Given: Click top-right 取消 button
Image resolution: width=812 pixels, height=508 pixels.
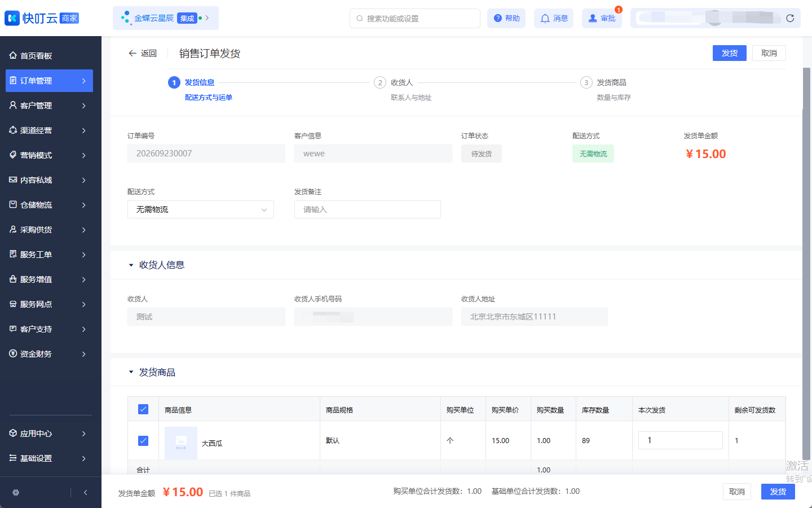Looking at the screenshot, I should pyautogui.click(x=769, y=53).
